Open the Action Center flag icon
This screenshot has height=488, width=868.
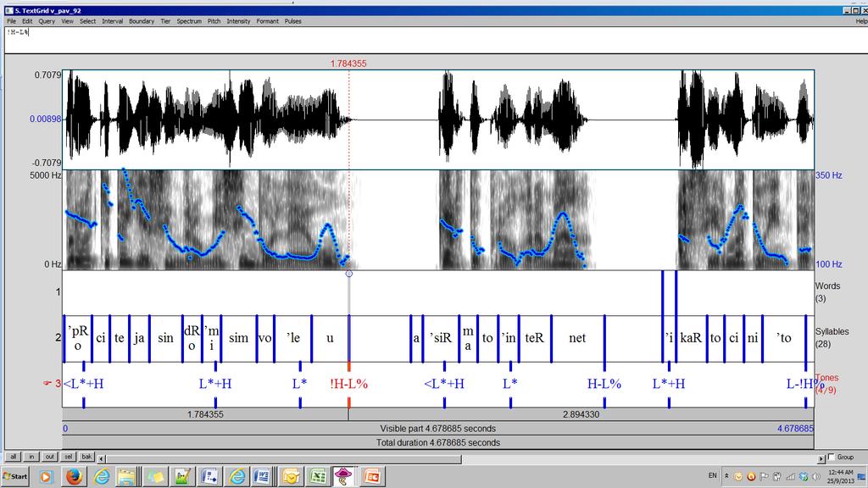[764, 476]
